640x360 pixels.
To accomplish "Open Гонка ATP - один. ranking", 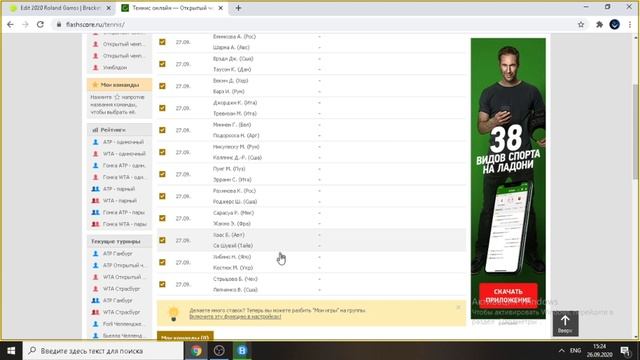I will [x=124, y=166].
